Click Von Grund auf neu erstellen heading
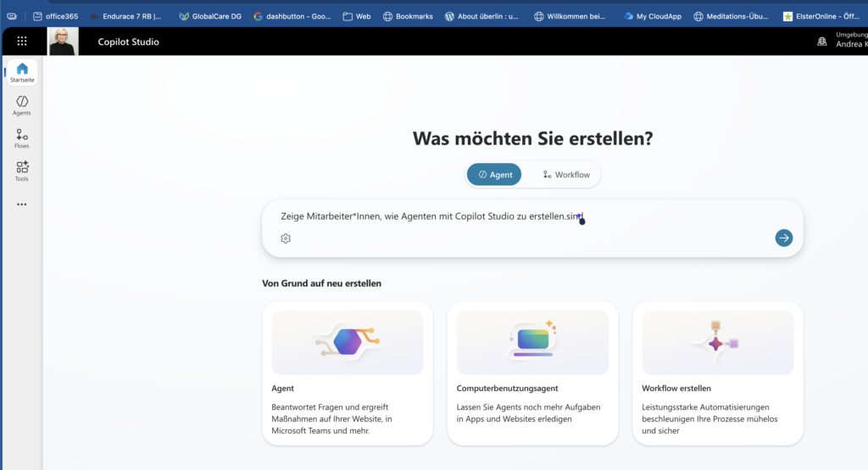Image resolution: width=868 pixels, height=470 pixels. point(321,283)
